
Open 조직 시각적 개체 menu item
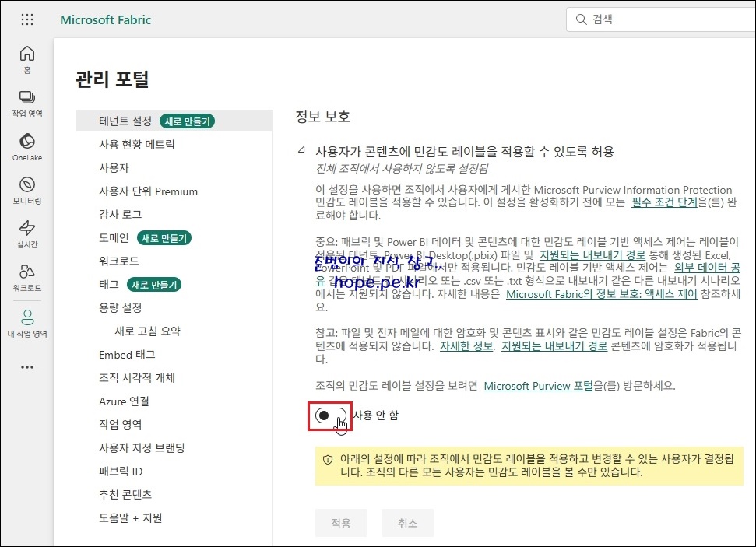click(137, 378)
